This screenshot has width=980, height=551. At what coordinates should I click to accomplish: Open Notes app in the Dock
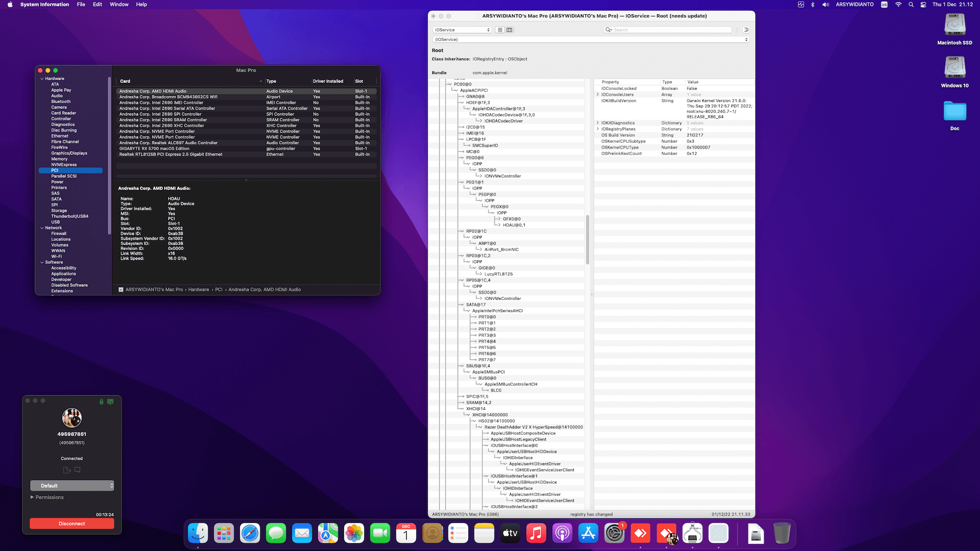click(484, 534)
